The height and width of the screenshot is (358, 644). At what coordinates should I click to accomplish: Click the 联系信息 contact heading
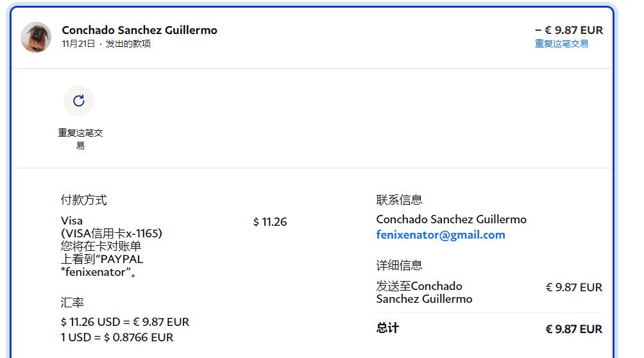click(x=399, y=200)
